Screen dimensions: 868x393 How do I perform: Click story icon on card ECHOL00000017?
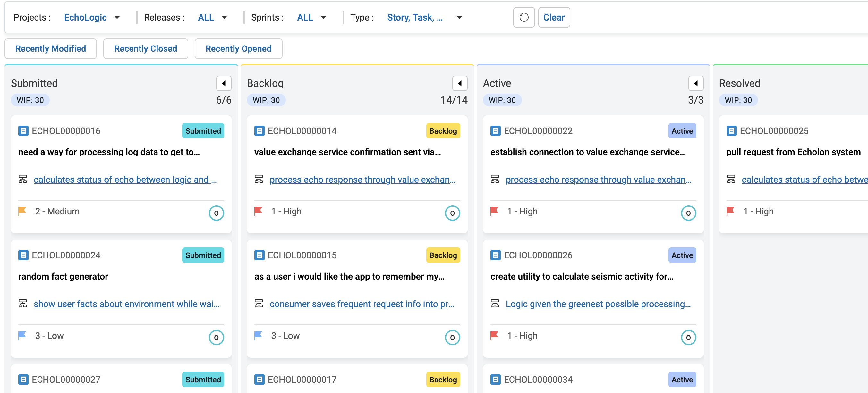pyautogui.click(x=259, y=379)
